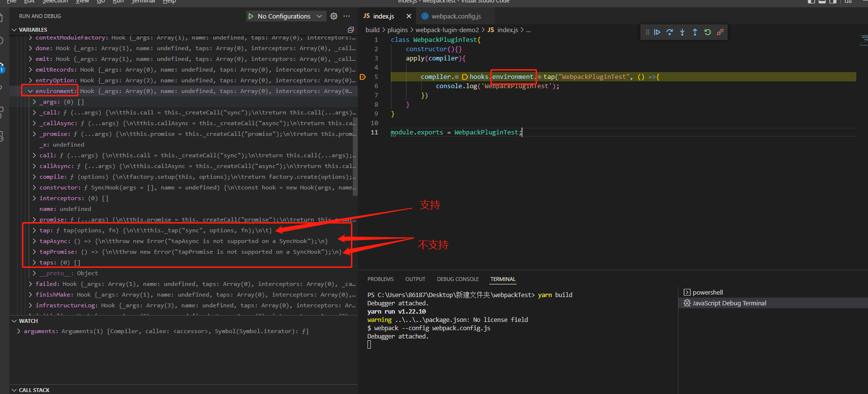Expand the entryOption hook variable
The image size is (868, 394).
[x=30, y=80]
